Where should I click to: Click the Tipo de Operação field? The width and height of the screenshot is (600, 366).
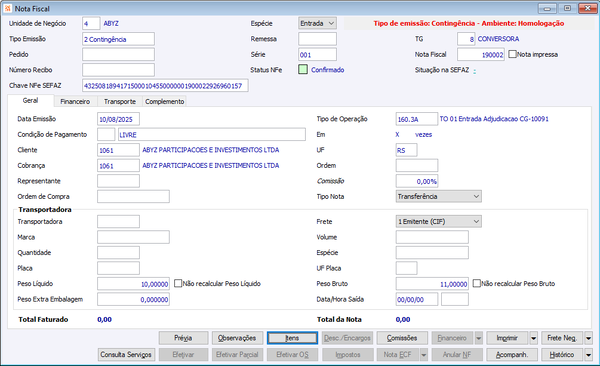417,119
